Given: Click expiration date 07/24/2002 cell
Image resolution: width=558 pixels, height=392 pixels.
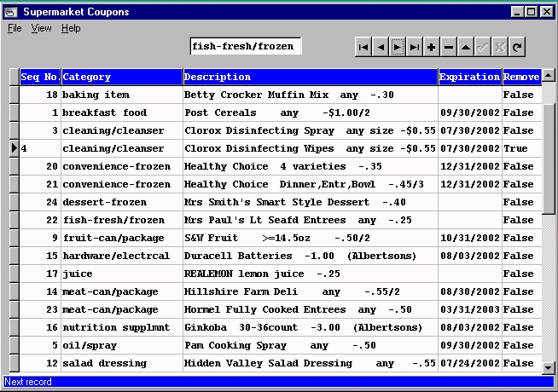Looking at the screenshot, I should pos(470,363).
